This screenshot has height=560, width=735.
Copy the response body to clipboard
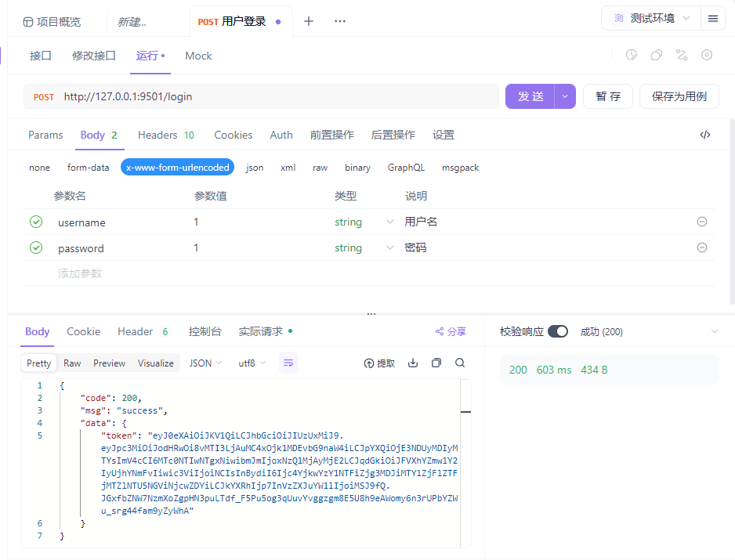(436, 363)
